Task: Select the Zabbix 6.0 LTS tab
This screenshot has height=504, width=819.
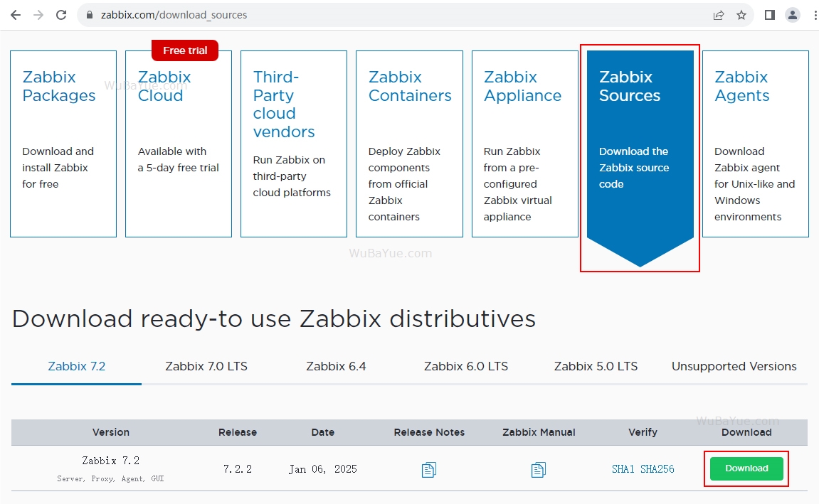Action: (466, 366)
